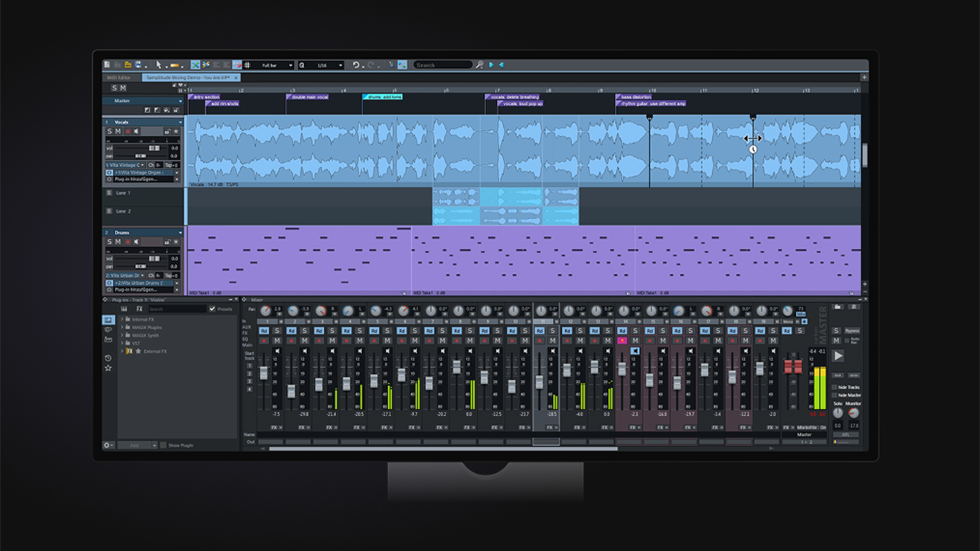980x551 pixels.
Task: Switch to the MIDI Editor tab
Action: (x=118, y=77)
